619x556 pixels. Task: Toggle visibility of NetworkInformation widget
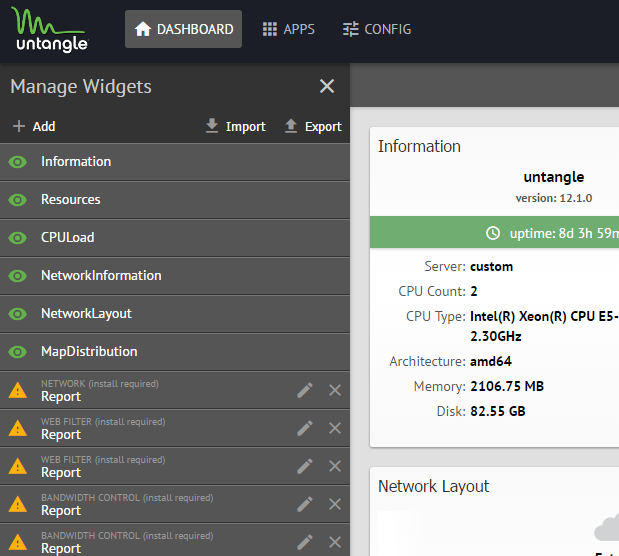(18, 276)
